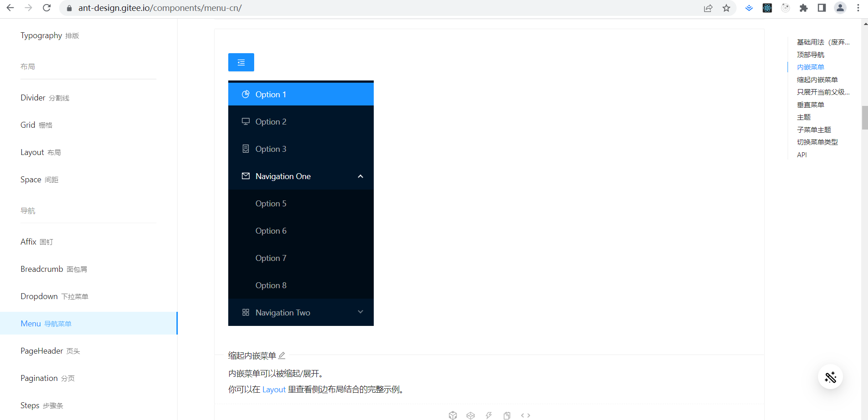Click the edit pencil next to 缩起内嵌菜单
Image resolution: width=868 pixels, height=420 pixels.
click(282, 355)
